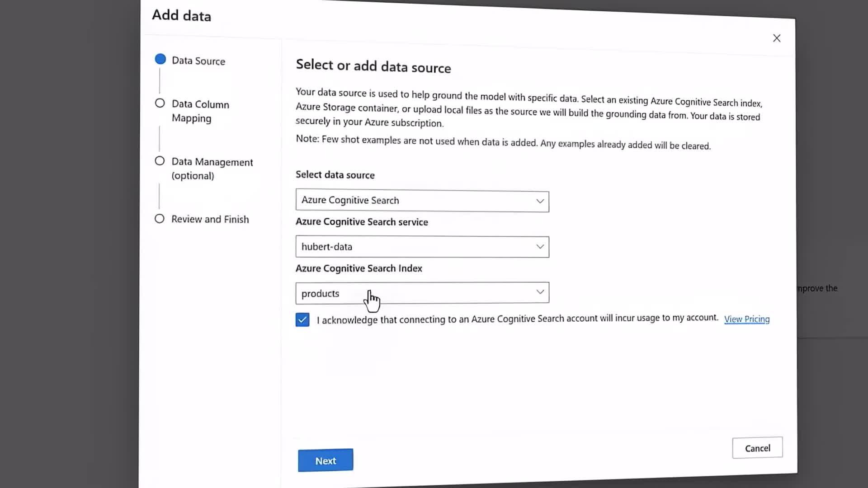The image size is (868, 488).
Task: Click the Review and Finish step circle
Action: pos(160,219)
